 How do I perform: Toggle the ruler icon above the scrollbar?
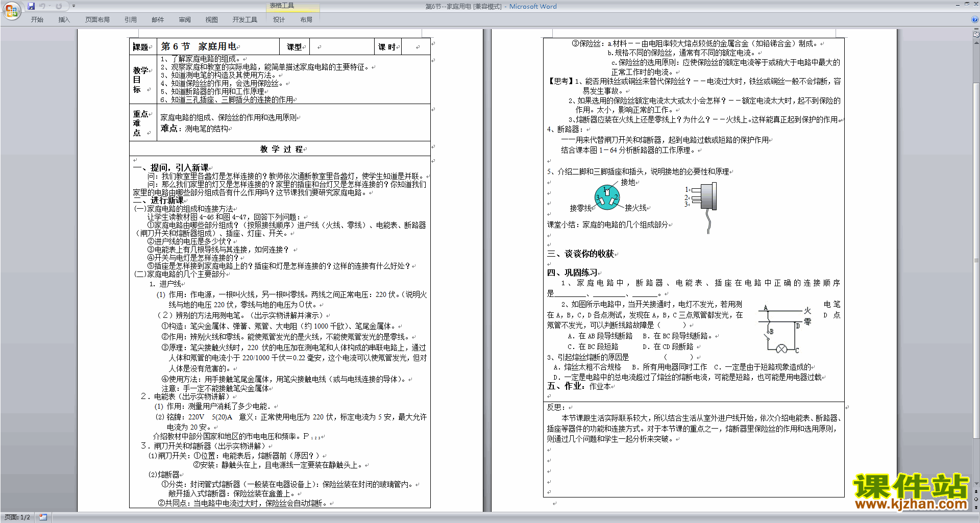[x=976, y=35]
